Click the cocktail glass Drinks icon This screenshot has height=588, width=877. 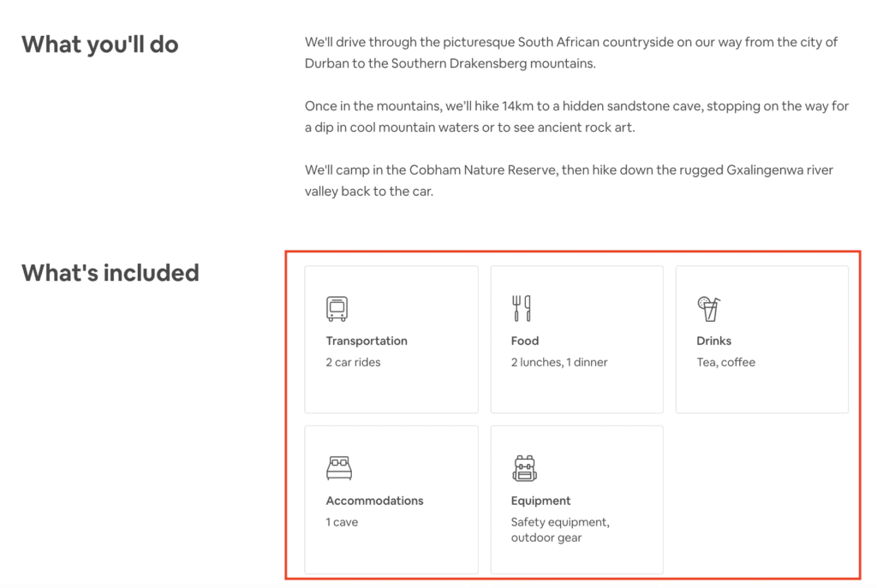tap(708, 308)
